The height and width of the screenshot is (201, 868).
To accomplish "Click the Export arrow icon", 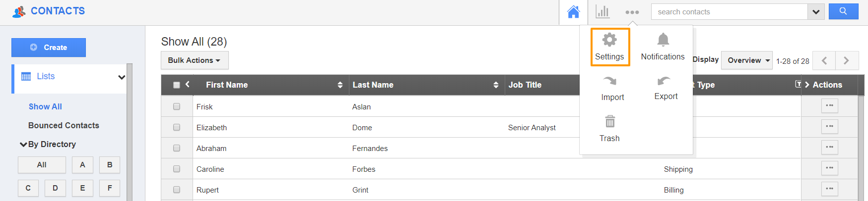I will click(x=664, y=81).
